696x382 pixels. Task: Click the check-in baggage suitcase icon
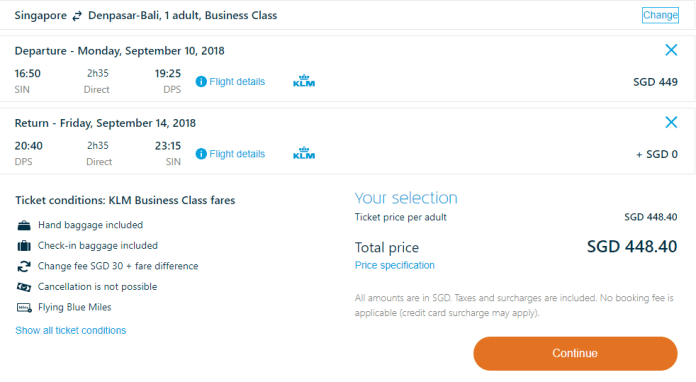[24, 246]
